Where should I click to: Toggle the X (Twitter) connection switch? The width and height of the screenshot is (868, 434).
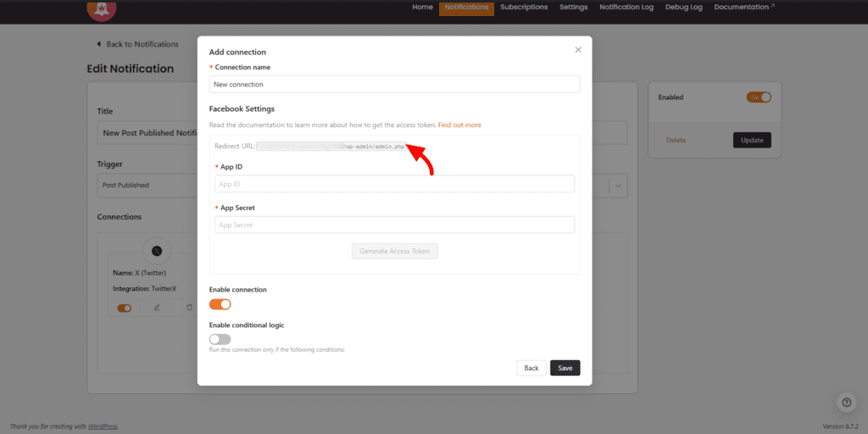(124, 308)
